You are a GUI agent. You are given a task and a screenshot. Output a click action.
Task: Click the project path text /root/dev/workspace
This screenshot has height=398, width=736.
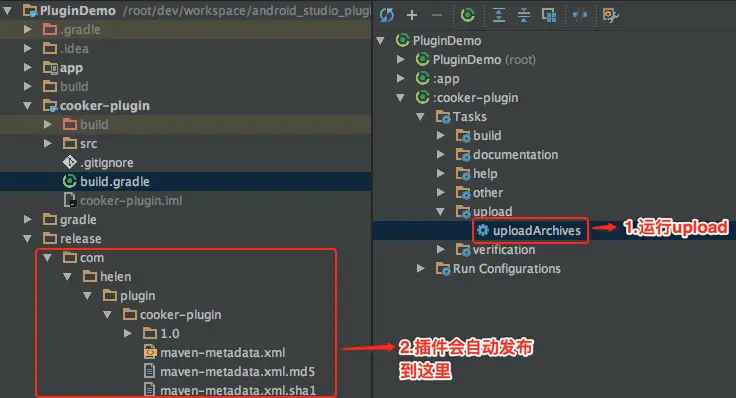247,10
